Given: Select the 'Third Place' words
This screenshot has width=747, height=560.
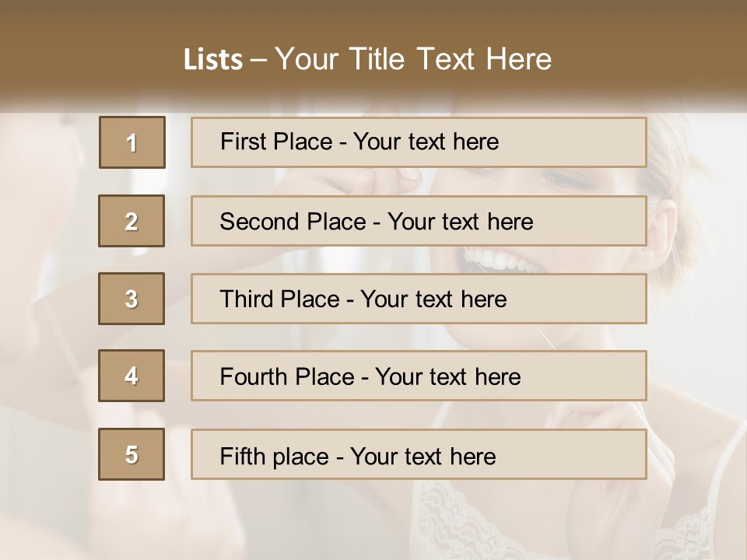Looking at the screenshot, I should coord(279,299).
